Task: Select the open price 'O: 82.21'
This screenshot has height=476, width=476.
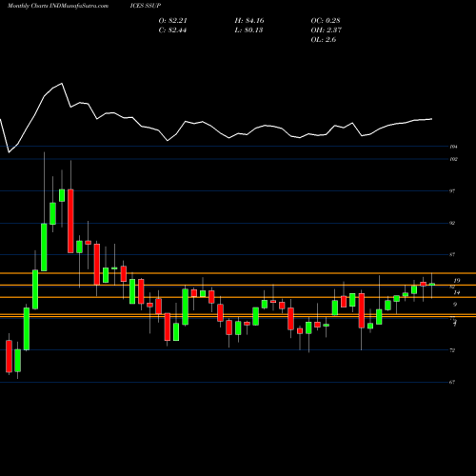Action: coord(172,21)
